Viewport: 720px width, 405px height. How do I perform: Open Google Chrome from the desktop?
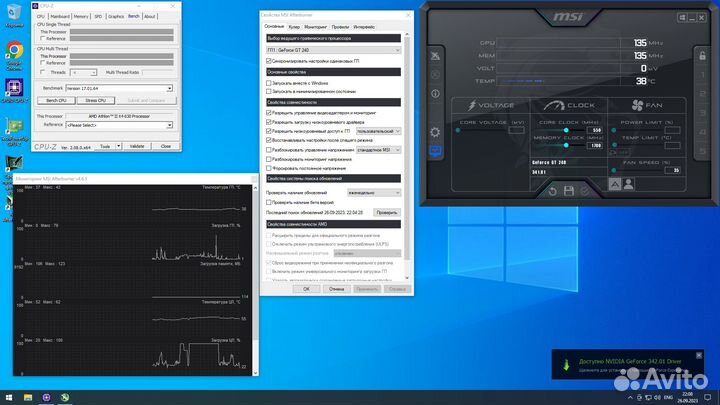point(14,56)
